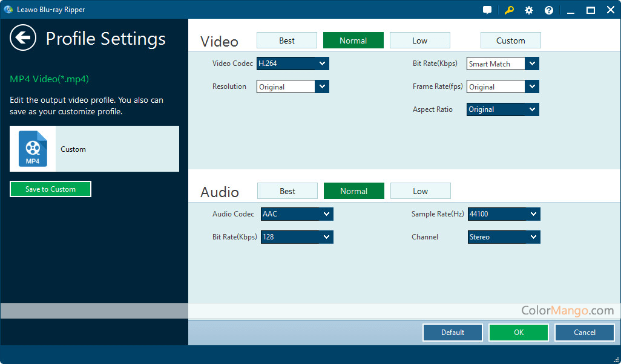Select Low video quality preset
Viewport: 621px width, 364px height.
tap(419, 41)
